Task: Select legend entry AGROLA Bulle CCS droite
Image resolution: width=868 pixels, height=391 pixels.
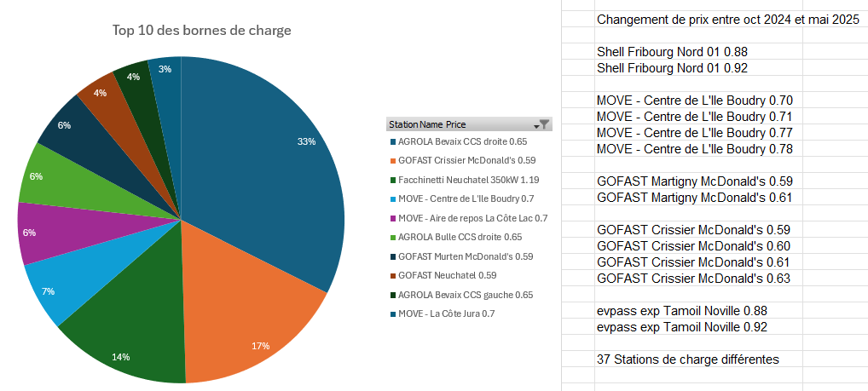Action: click(x=460, y=237)
